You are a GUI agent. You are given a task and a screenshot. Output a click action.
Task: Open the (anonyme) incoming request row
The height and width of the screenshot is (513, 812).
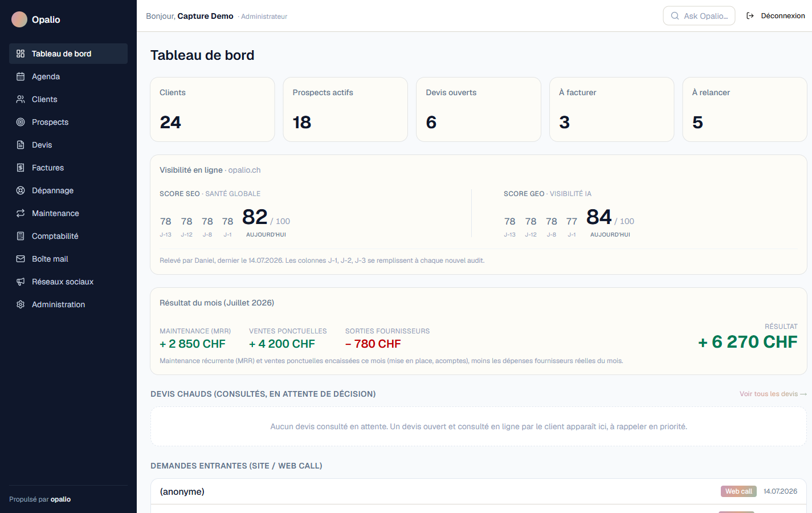pos(479,491)
